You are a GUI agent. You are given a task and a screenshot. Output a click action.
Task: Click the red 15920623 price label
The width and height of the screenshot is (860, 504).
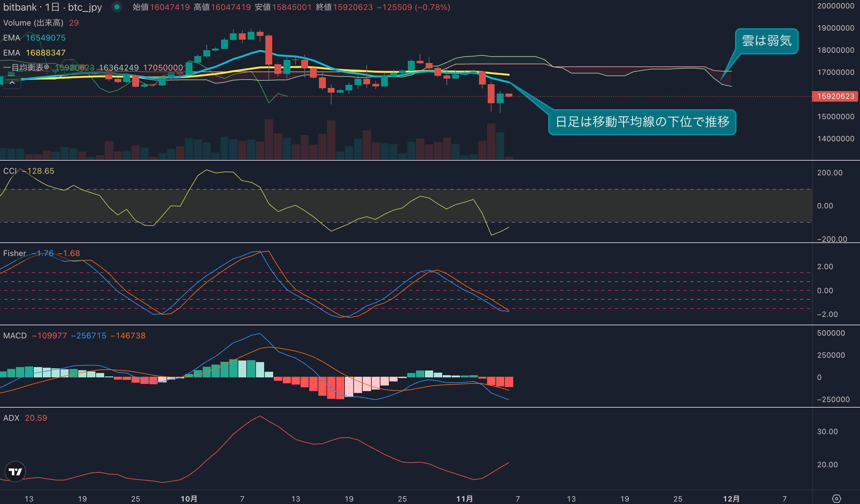835,97
